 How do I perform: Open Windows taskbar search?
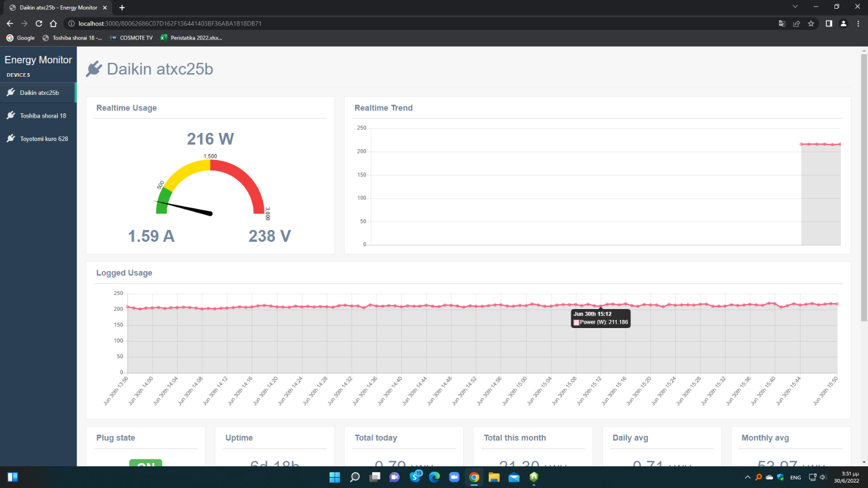click(355, 477)
